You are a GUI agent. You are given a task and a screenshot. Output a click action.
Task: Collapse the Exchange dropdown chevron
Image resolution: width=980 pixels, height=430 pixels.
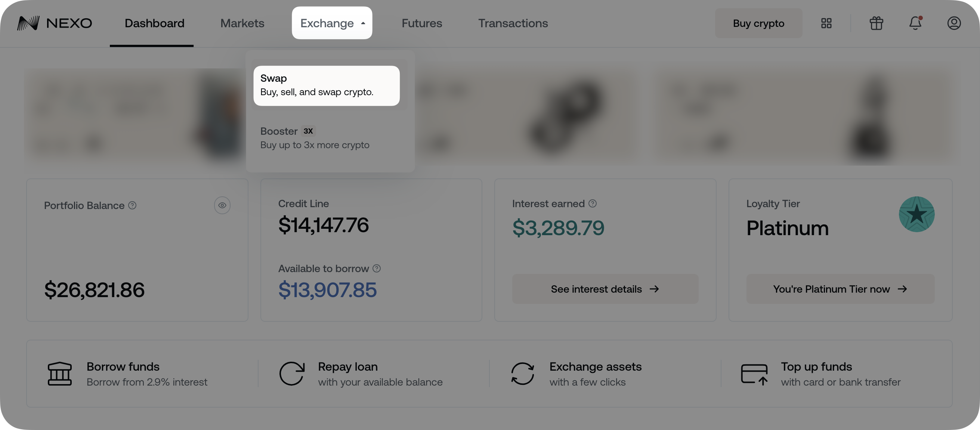363,23
